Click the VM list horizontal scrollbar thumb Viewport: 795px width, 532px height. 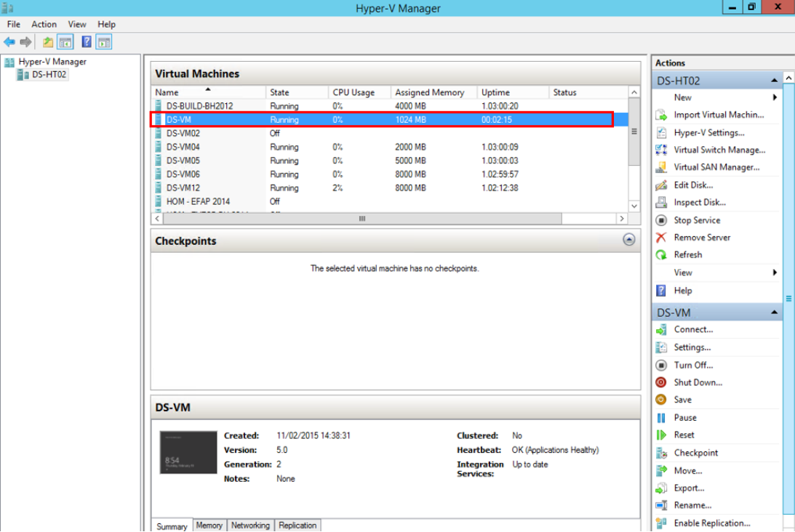click(x=362, y=218)
